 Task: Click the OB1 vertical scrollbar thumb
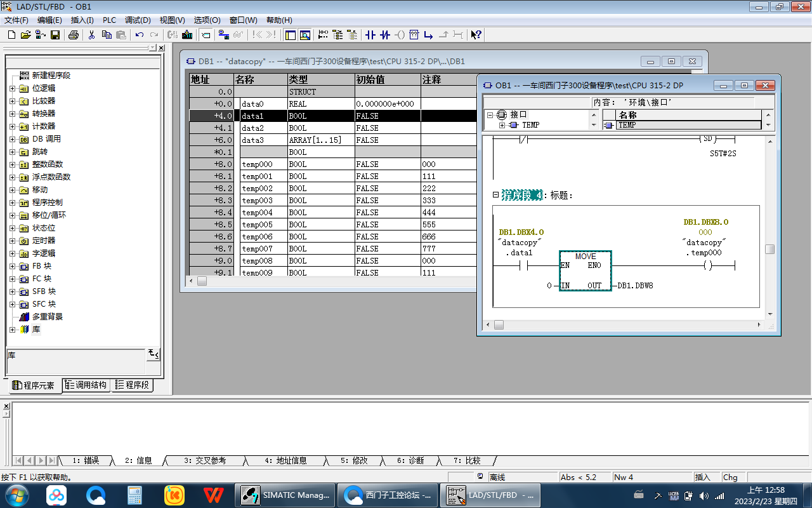coord(769,249)
